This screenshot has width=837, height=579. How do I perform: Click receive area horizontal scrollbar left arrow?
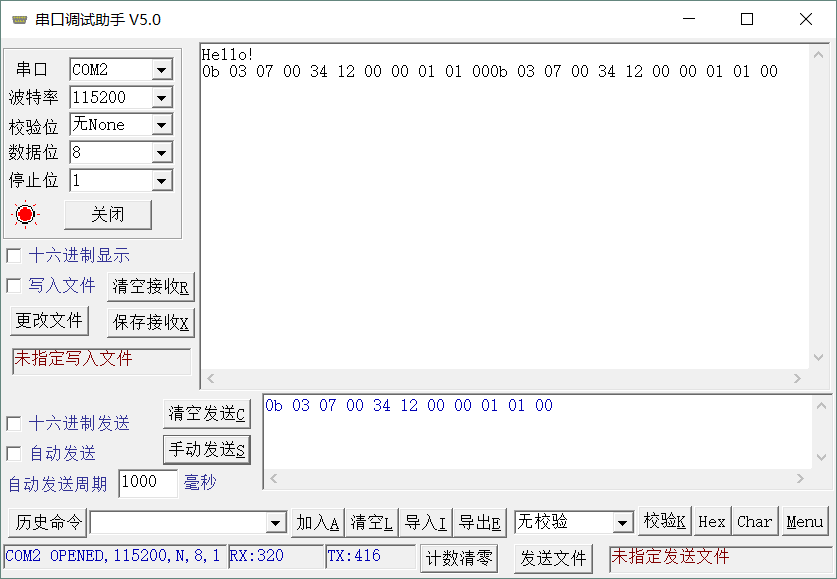pos(210,378)
